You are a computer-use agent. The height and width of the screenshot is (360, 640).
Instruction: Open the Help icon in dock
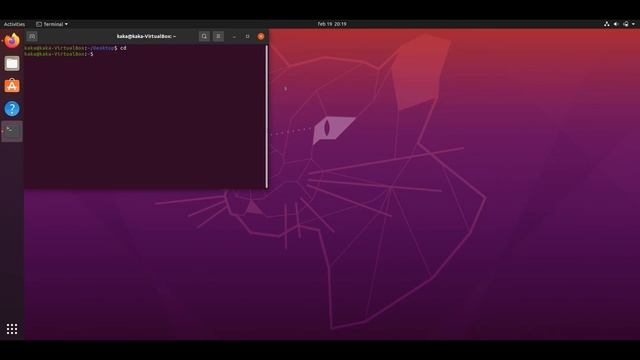[x=12, y=109]
